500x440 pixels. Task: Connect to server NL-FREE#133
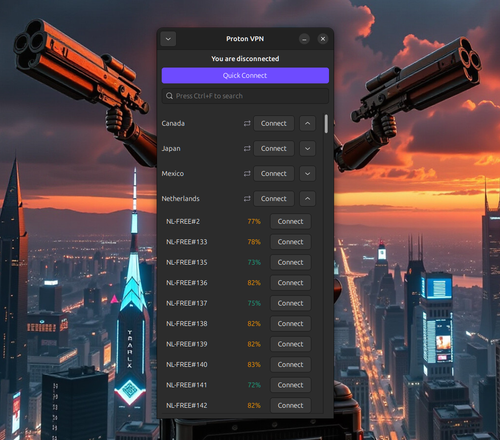[x=291, y=242]
